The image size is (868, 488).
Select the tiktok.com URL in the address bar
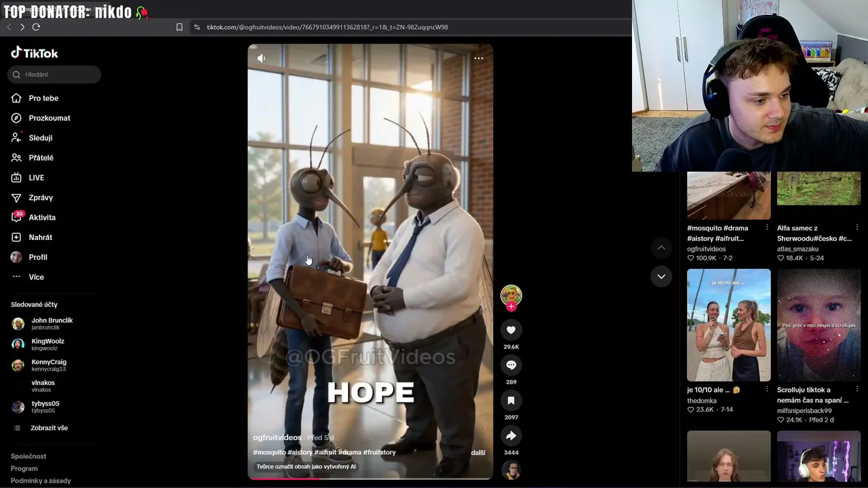click(327, 27)
